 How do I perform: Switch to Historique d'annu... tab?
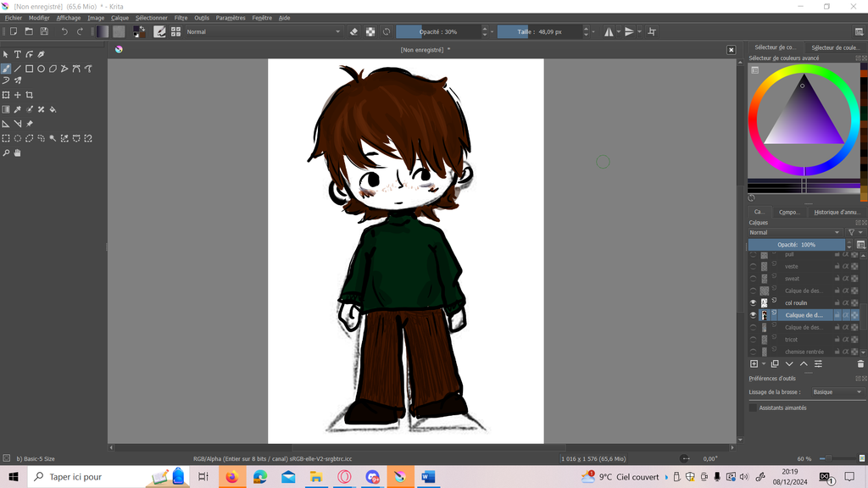pos(837,212)
